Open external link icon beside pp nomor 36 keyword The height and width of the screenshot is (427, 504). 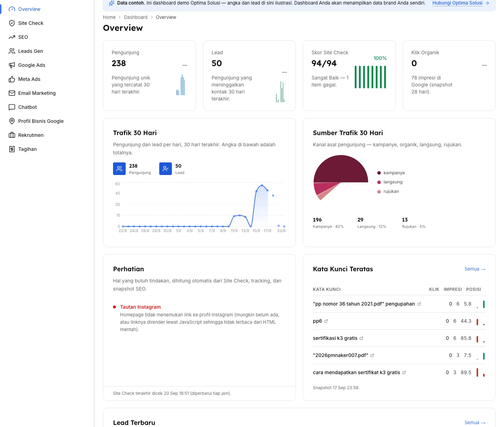pyautogui.click(x=419, y=304)
